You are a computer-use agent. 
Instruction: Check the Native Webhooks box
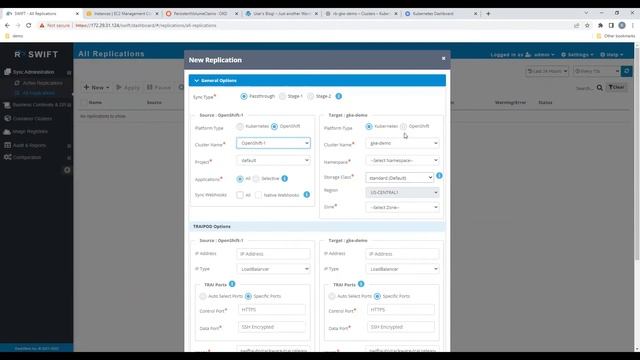click(258, 195)
